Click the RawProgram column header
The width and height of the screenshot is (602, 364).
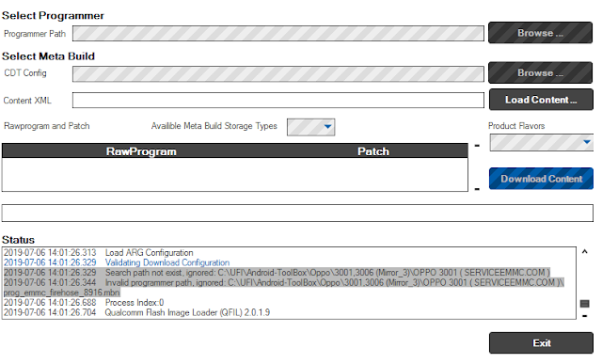pyautogui.click(x=141, y=151)
